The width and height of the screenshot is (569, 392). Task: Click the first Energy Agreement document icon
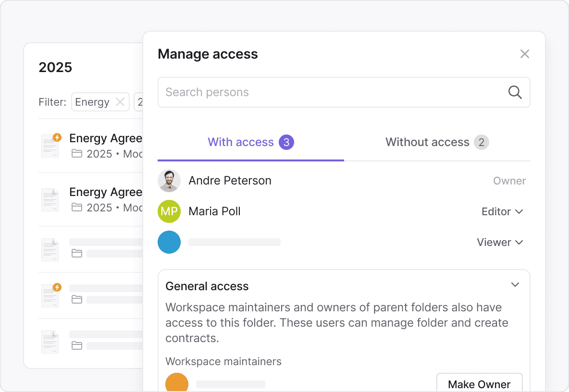tap(50, 146)
